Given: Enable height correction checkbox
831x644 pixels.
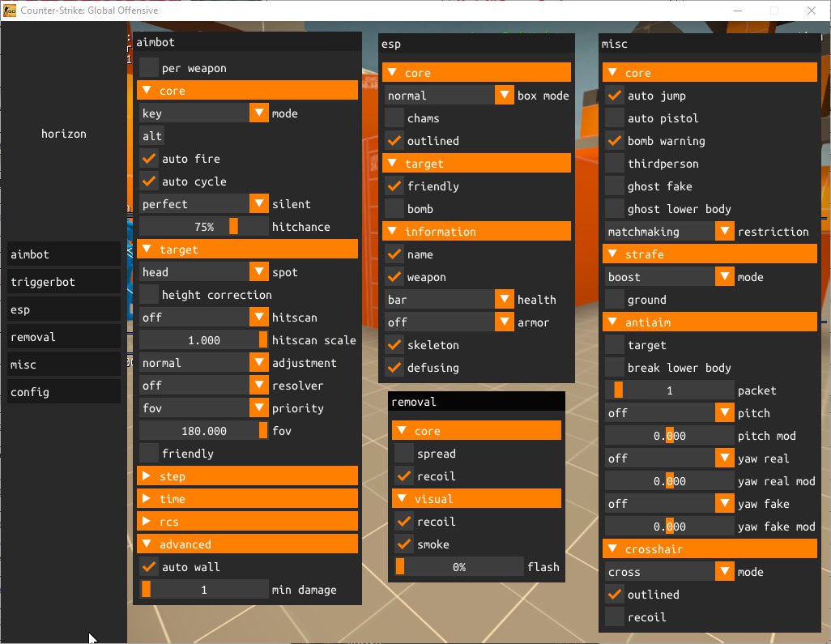Looking at the screenshot, I should 149,295.
